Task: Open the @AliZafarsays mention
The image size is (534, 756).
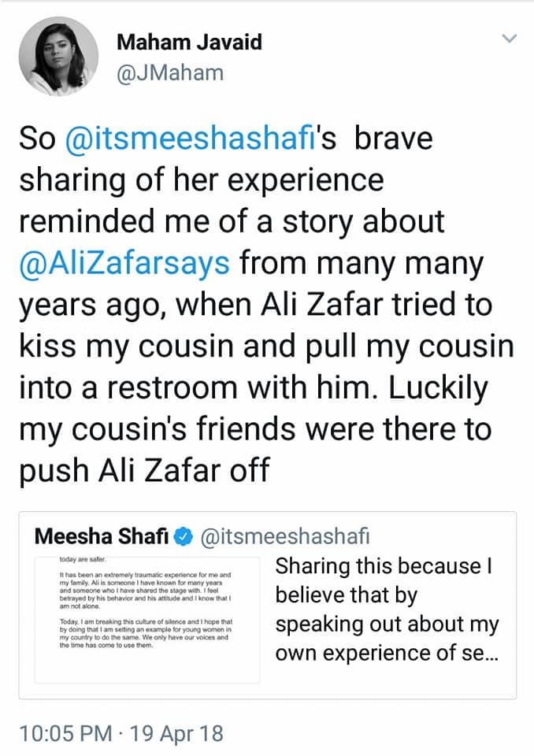Action: [x=124, y=263]
